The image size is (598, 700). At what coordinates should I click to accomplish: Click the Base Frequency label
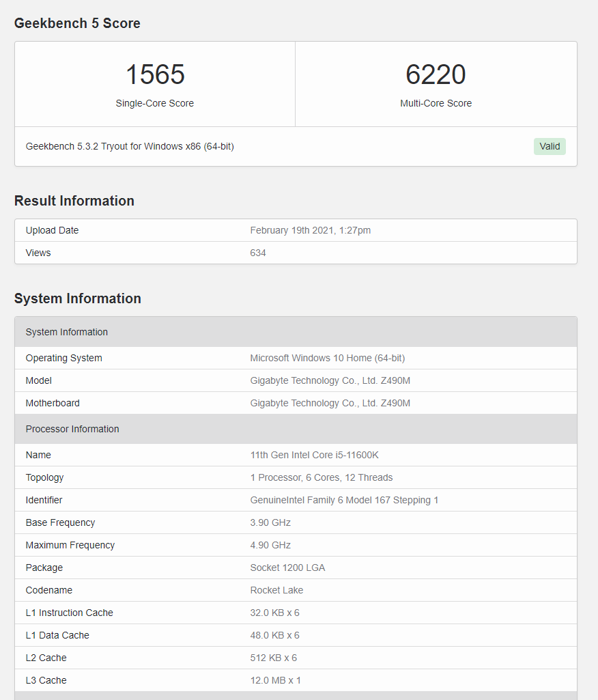pyautogui.click(x=60, y=522)
